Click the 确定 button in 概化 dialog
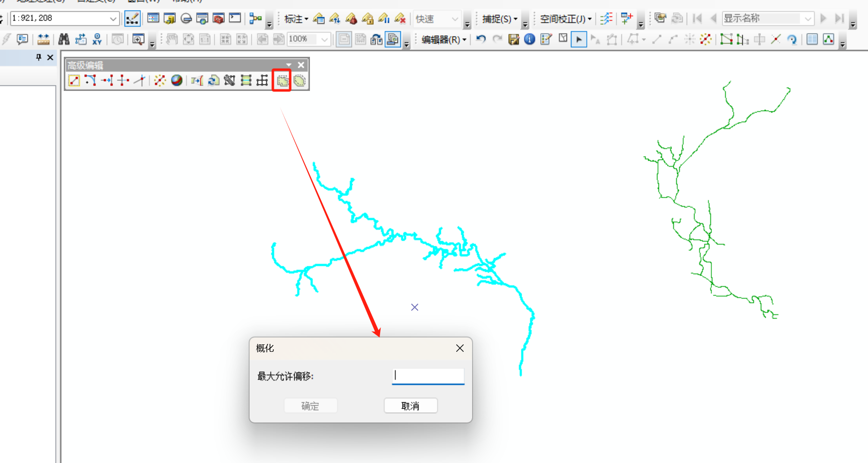The width and height of the screenshot is (868, 463). [310, 406]
